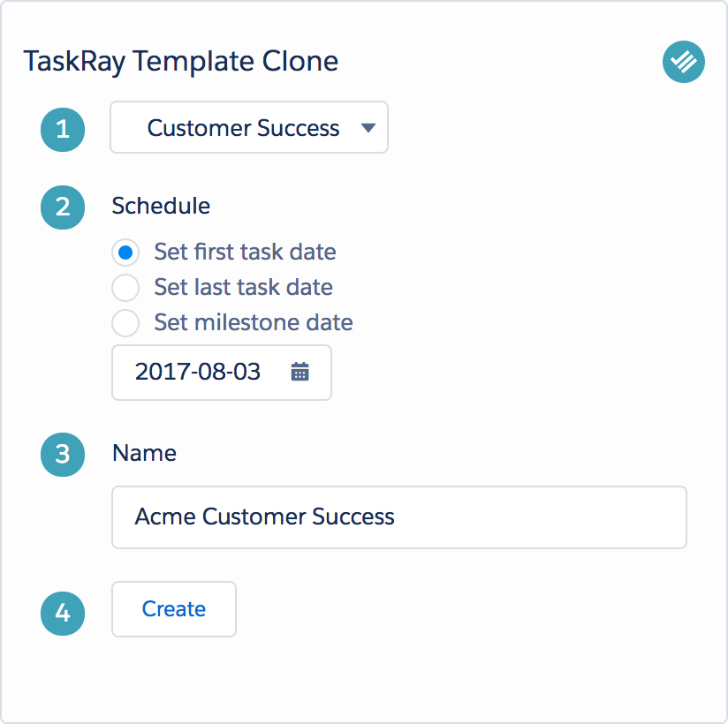Select the Set first task date radio button
The height and width of the screenshot is (724, 728).
[x=125, y=253]
